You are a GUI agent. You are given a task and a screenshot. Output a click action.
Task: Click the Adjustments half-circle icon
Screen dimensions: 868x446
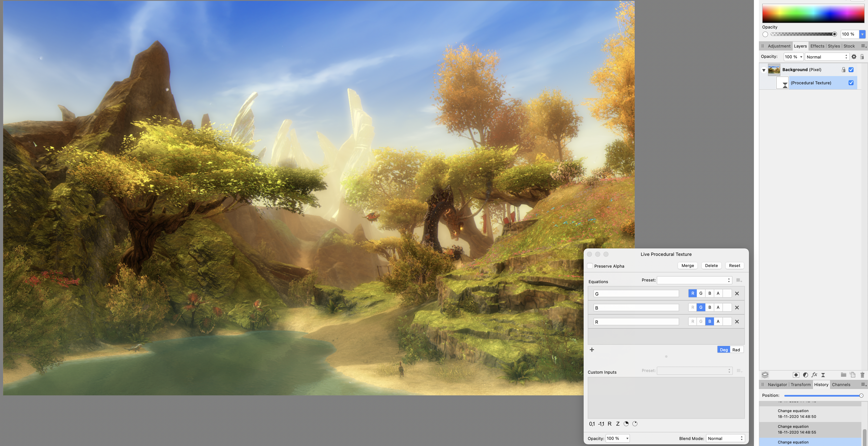[805, 375]
